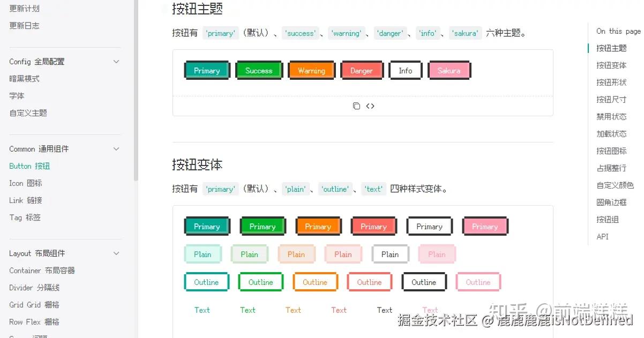This screenshot has width=644, height=338.
Task: Open the Tag 标签 documentation
Action: 24,217
